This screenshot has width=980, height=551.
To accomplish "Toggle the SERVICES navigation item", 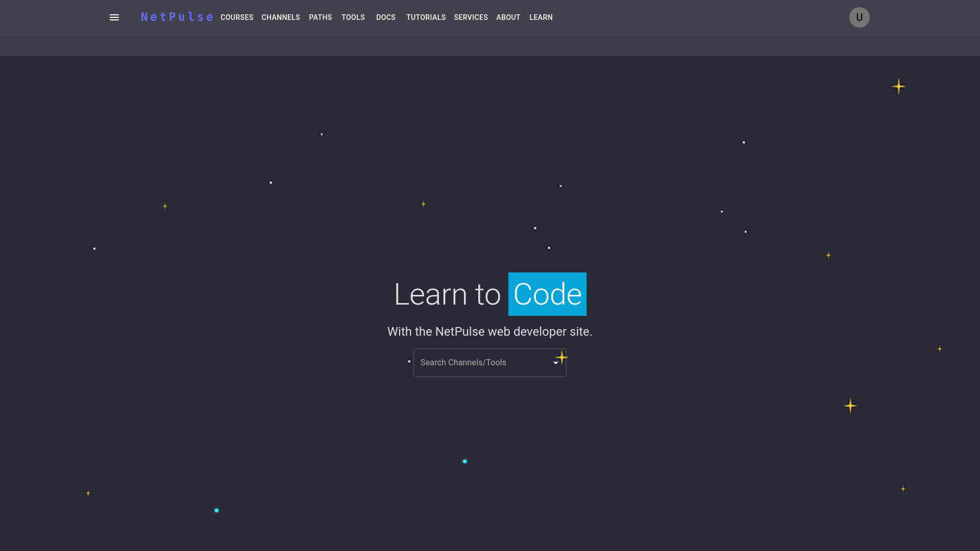I will [471, 17].
